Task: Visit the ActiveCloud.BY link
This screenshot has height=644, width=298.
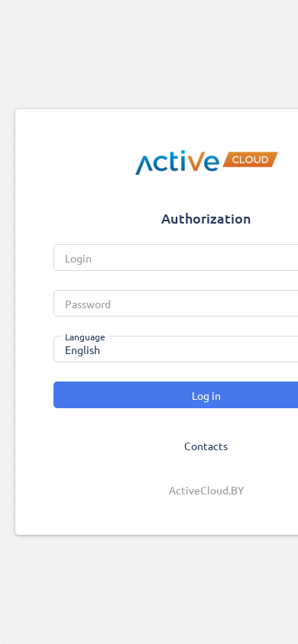Action: click(x=206, y=491)
